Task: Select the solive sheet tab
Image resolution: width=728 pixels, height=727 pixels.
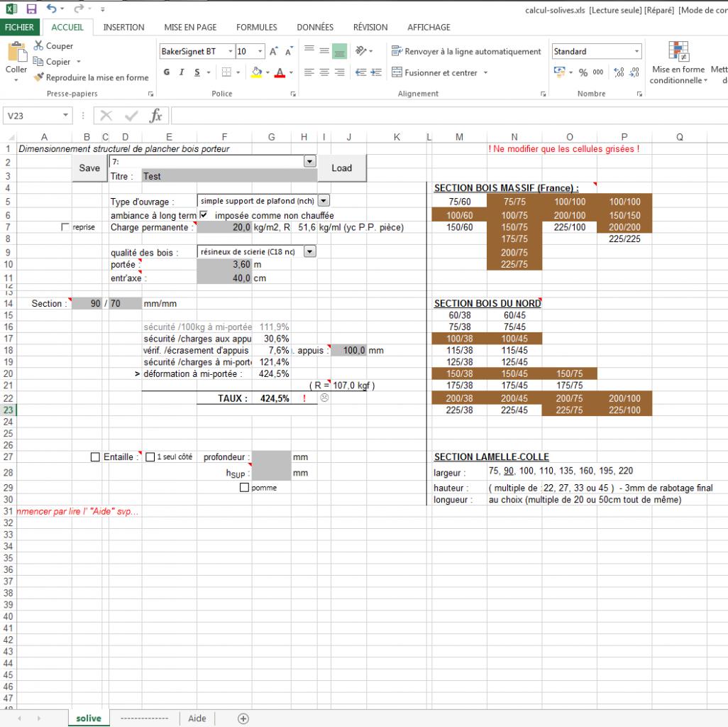Action: 89,718
